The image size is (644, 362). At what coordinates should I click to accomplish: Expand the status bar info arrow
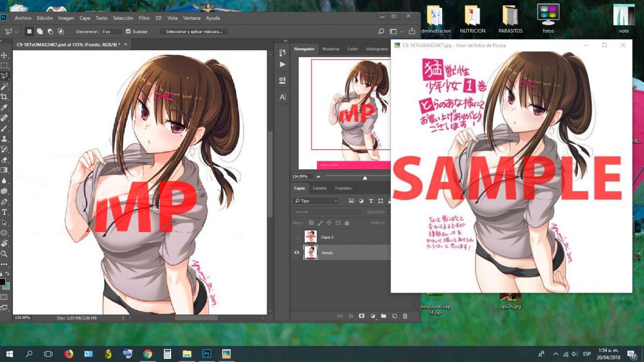(x=123, y=318)
